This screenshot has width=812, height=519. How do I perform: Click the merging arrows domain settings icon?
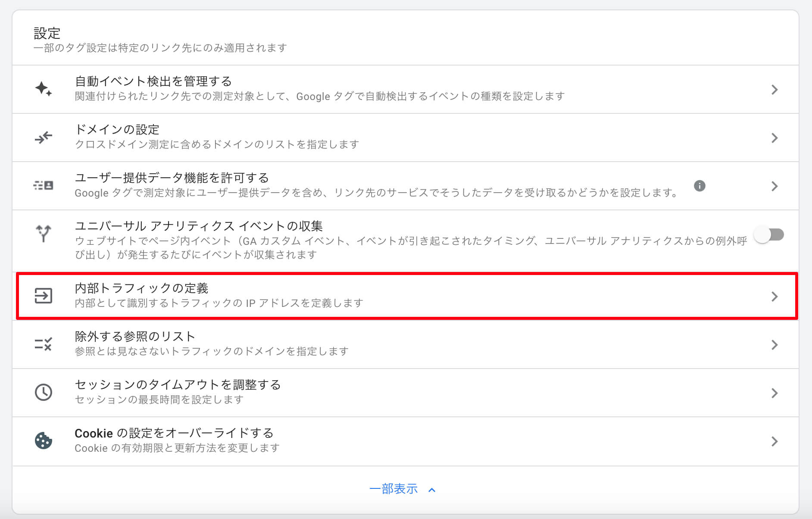[x=44, y=138]
